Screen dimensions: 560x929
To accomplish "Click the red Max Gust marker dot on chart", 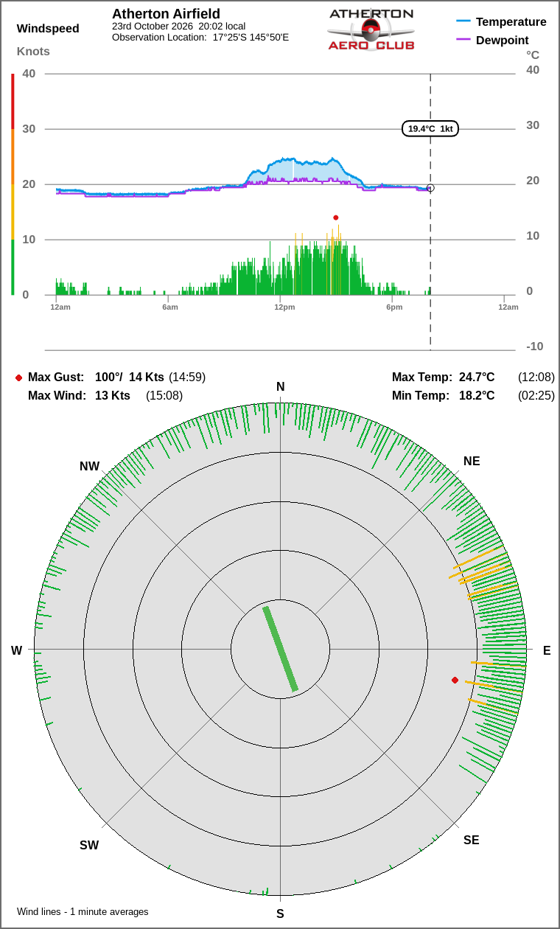I will coord(336,218).
